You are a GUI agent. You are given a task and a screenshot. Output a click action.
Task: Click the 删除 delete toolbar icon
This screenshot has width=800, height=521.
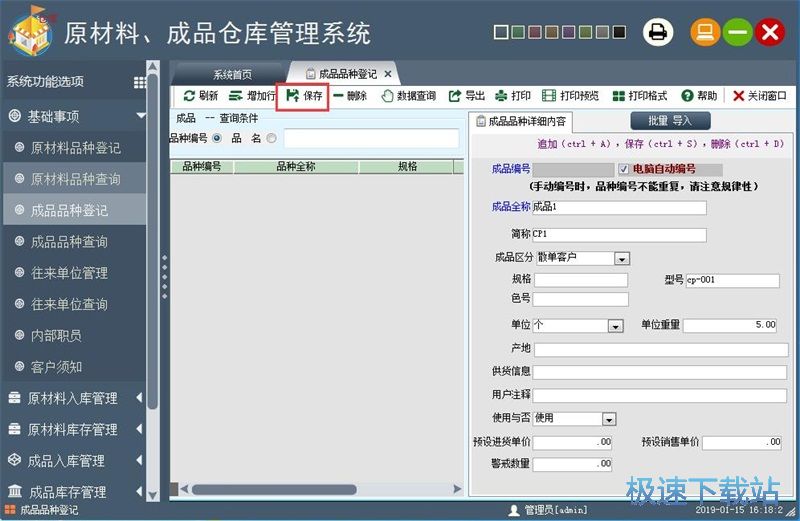(x=338, y=96)
